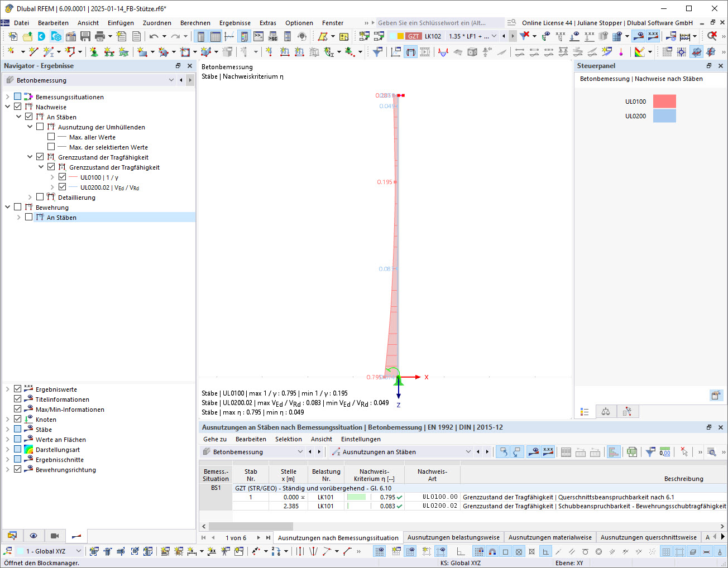Click the delete results filter icon
The width and height of the screenshot is (728, 568).
point(525,36)
